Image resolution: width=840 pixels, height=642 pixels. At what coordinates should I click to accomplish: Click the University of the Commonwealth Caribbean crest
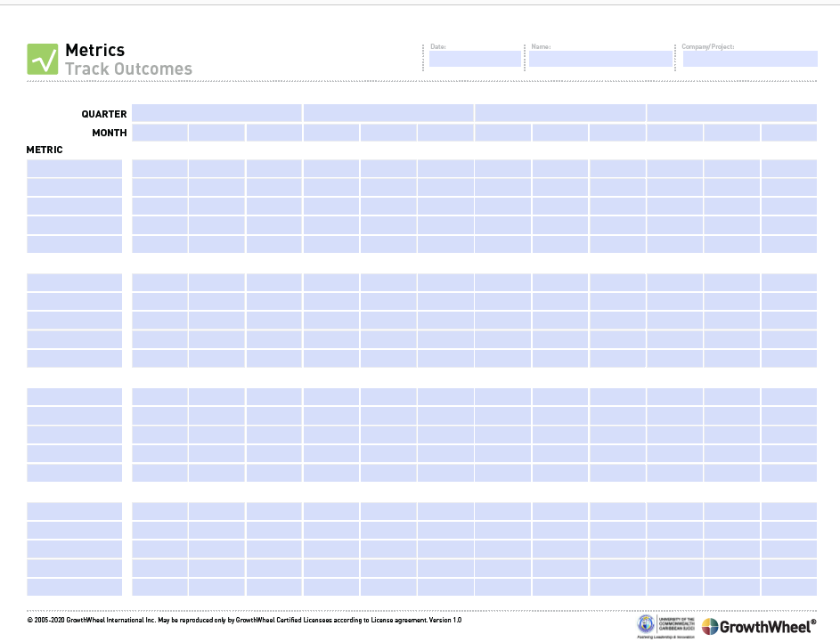pyautogui.click(x=645, y=624)
